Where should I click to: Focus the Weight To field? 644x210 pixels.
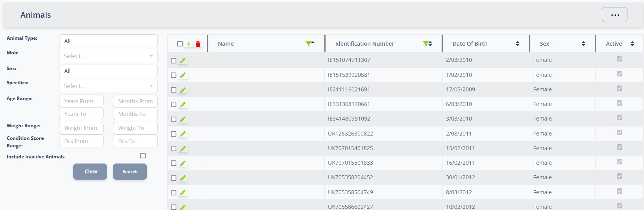135,128
